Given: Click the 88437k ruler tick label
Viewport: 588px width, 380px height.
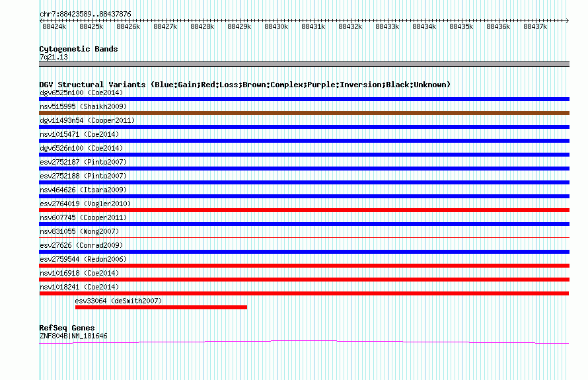Looking at the screenshot, I should pyautogui.click(x=535, y=27).
